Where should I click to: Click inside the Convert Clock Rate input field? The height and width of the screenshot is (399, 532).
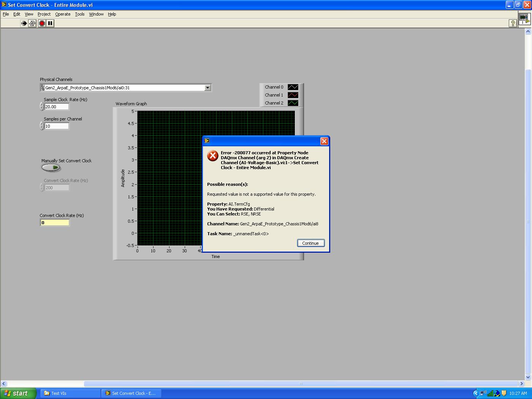point(55,222)
